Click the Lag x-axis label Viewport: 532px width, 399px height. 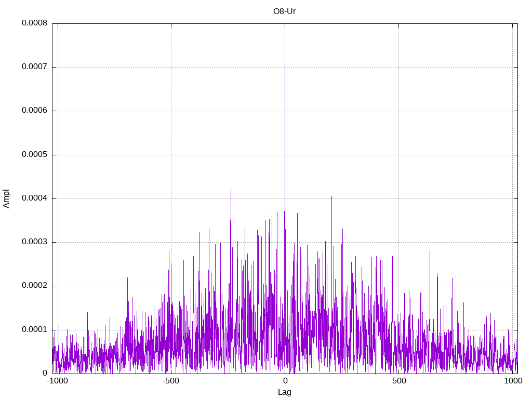284,392
